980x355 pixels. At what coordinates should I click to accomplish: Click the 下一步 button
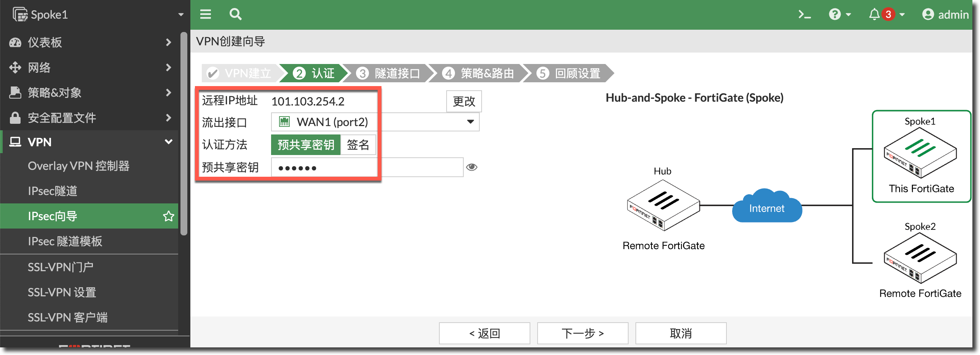pyautogui.click(x=583, y=333)
